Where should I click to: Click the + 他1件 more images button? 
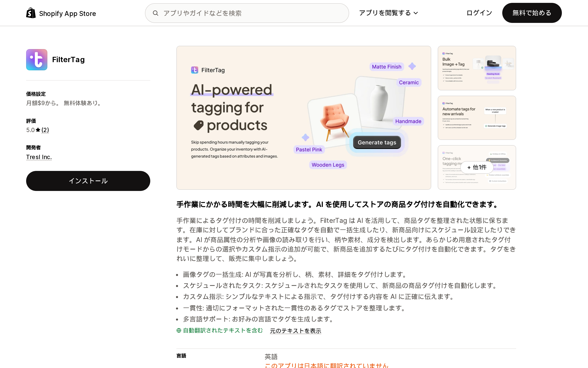pos(477,167)
